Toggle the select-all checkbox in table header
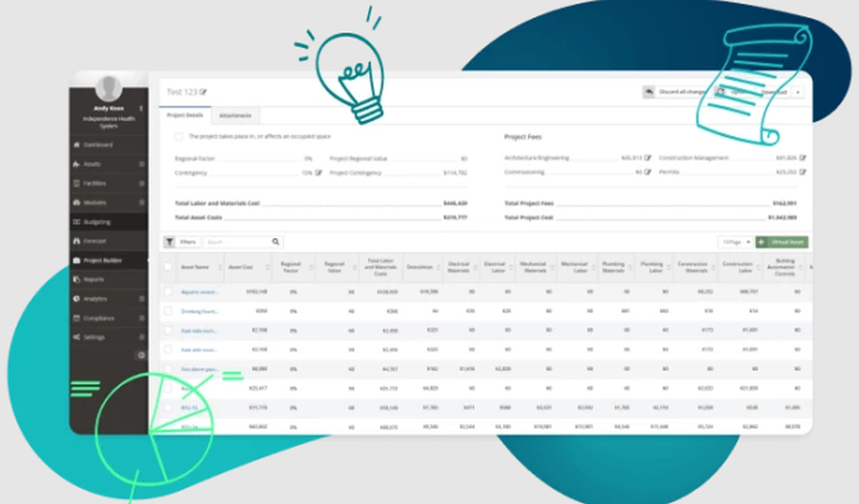 tap(168, 267)
